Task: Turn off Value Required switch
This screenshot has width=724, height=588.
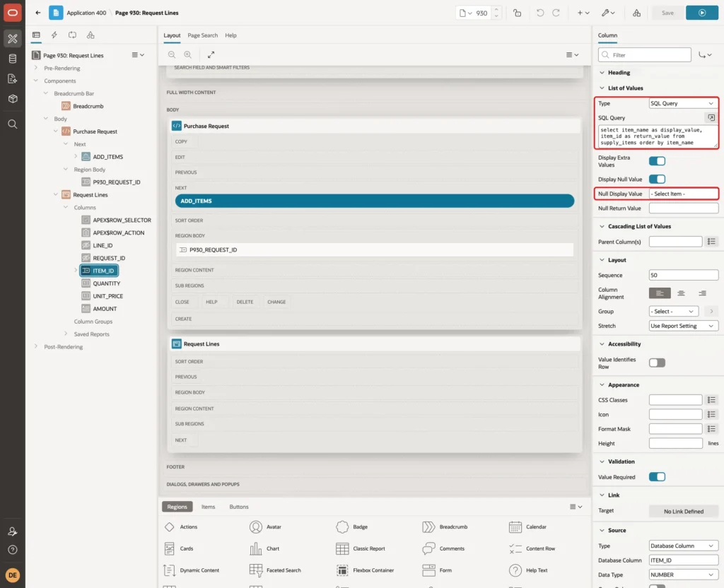Action: (657, 477)
